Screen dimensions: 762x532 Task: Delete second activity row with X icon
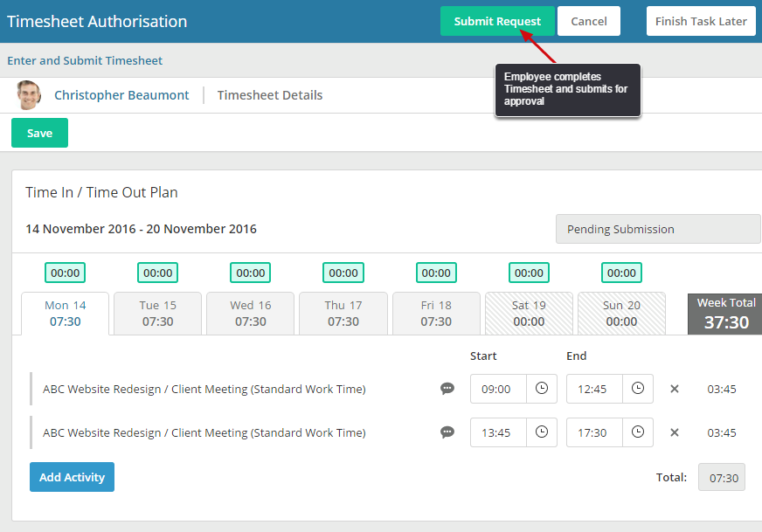675,432
